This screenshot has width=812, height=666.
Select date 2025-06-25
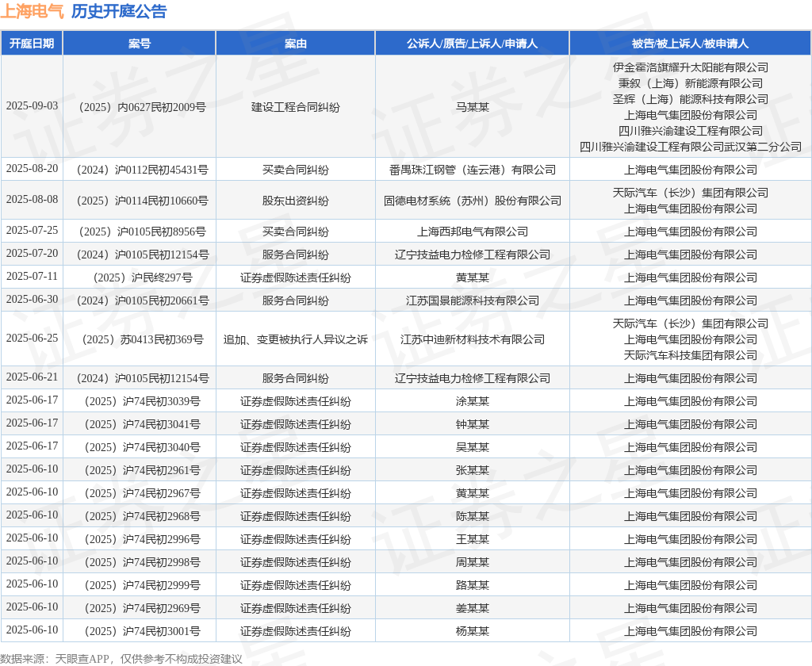[x=32, y=339]
